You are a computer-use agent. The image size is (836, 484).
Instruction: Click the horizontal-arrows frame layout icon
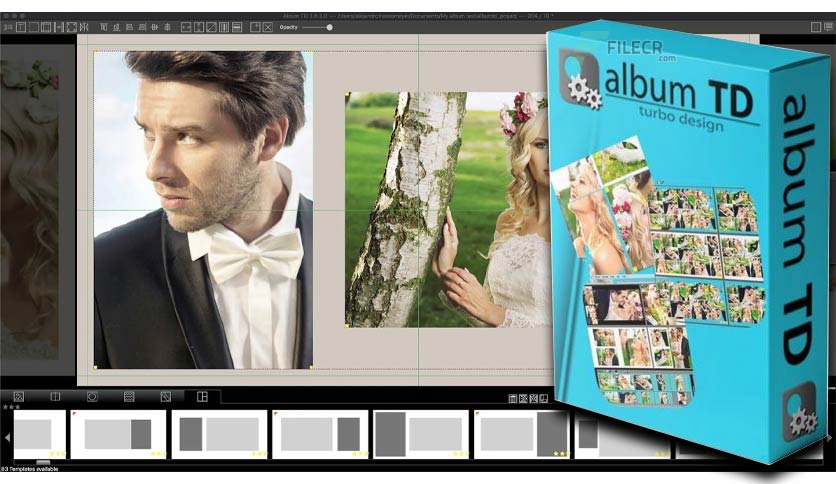click(186, 27)
